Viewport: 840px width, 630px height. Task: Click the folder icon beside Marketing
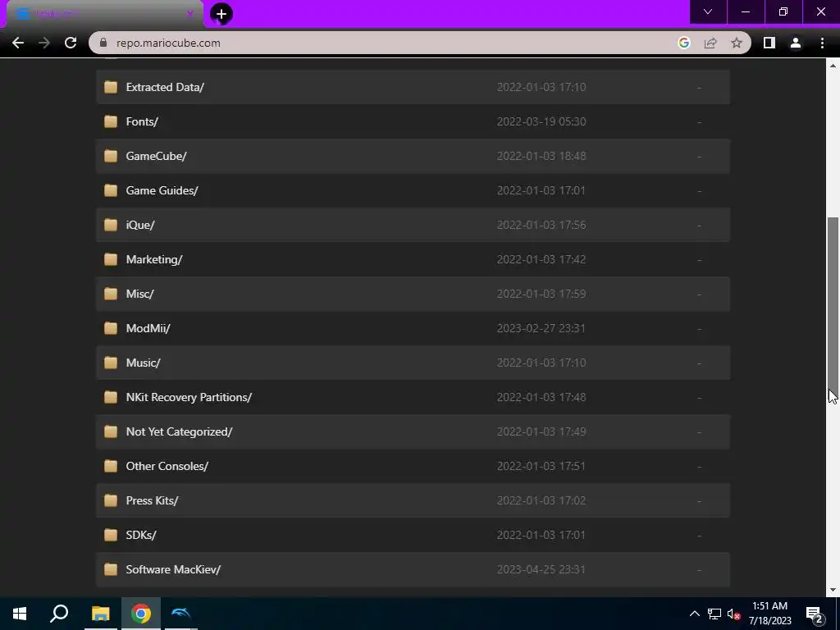[111, 259]
